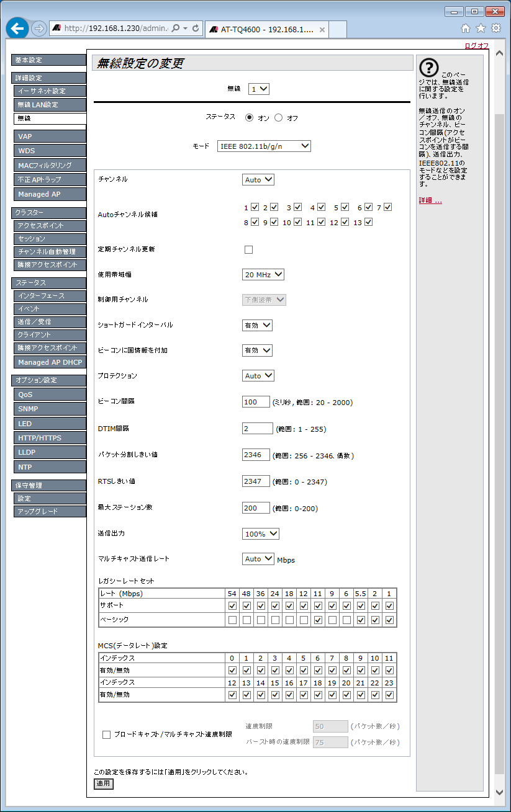Open the チャンネル自動管理 sidebar item
The image size is (511, 812).
50,252
